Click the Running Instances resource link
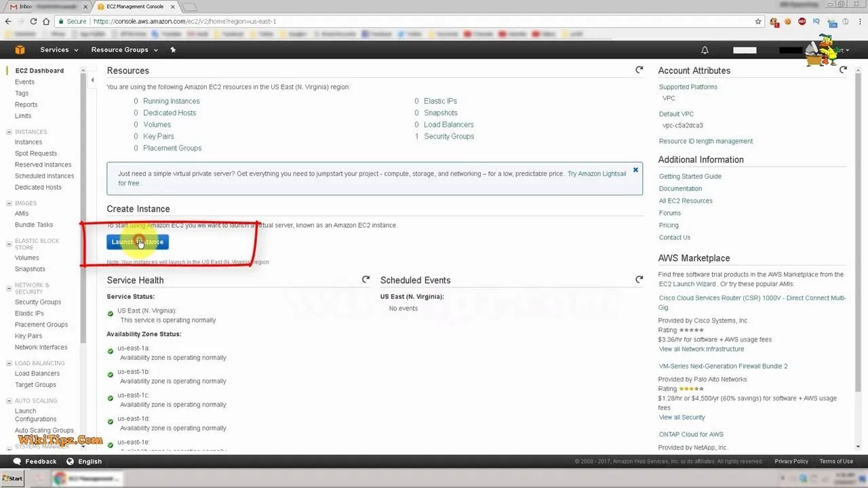The image size is (868, 488). tap(172, 101)
